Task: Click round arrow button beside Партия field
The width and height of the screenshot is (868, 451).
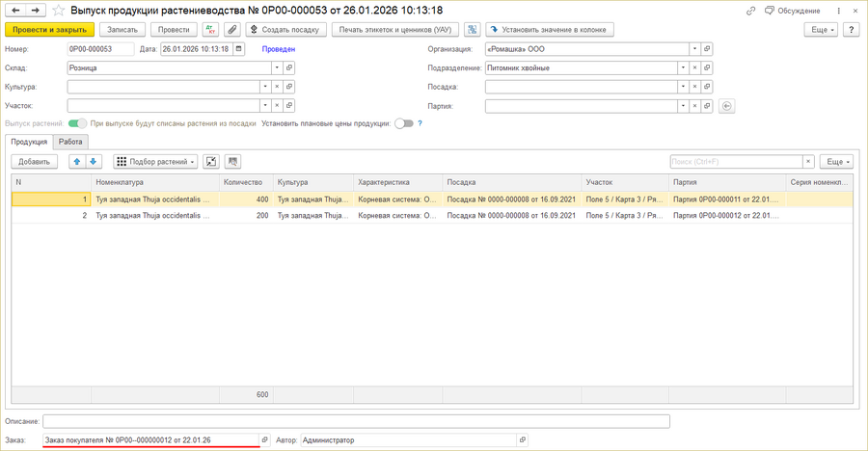Action: click(727, 106)
